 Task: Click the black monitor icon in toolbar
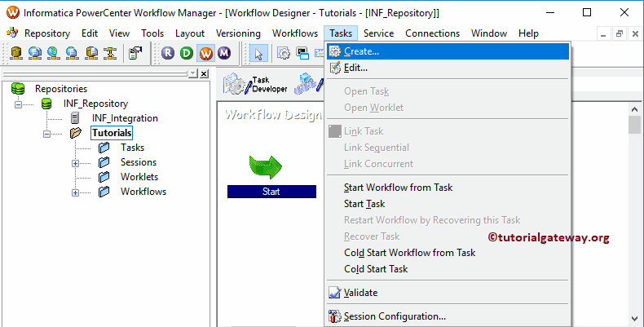coord(302,53)
